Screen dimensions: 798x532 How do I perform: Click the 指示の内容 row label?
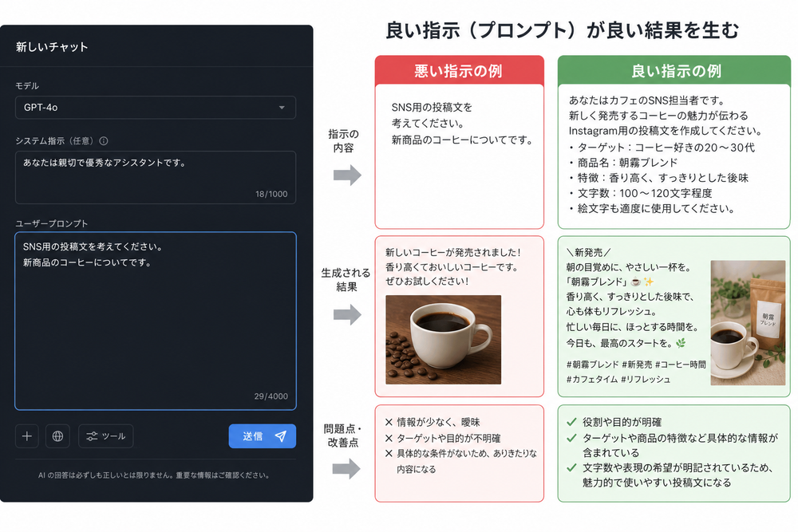click(343, 141)
